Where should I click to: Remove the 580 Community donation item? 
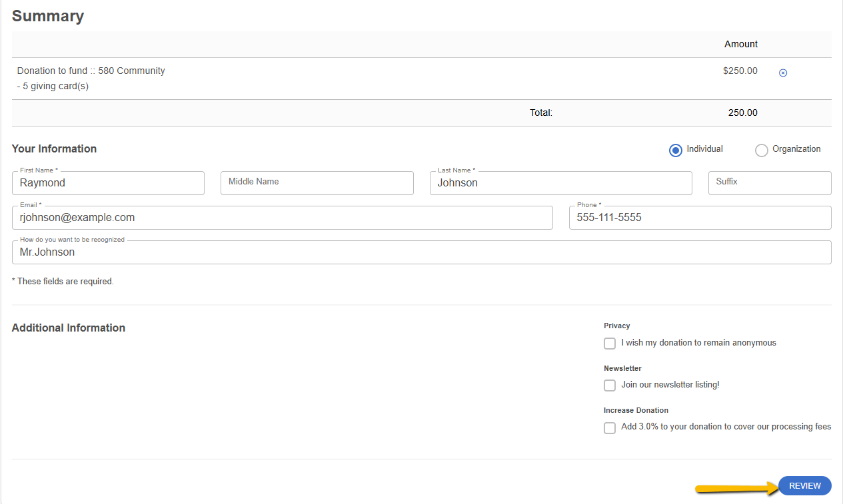point(783,73)
